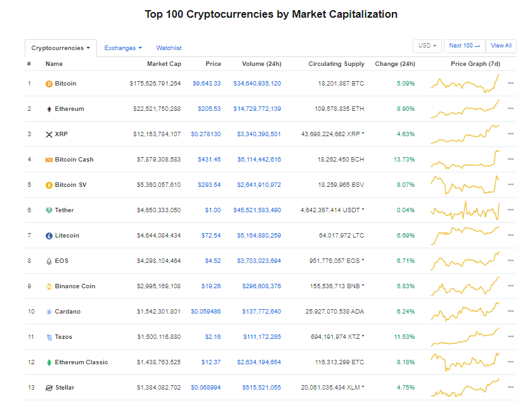The width and height of the screenshot is (532, 401).
Task: Click Ethereum Classic volume $2,634,194,654
Action: click(x=259, y=362)
